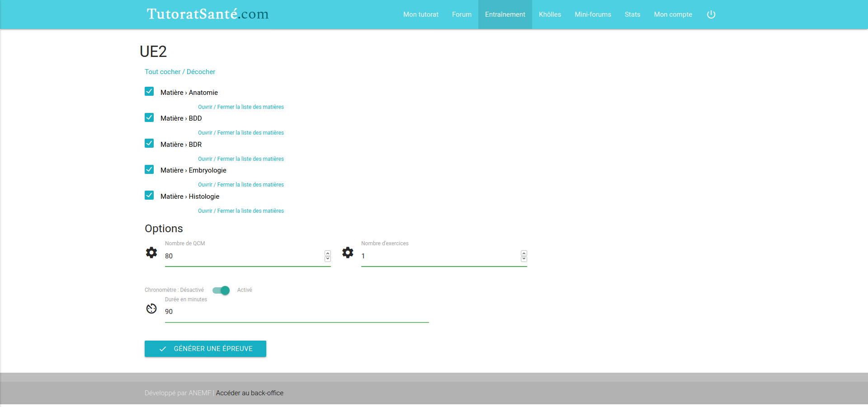The width and height of the screenshot is (868, 407).
Task: Click the Tout cocher / Décocher link
Action: (180, 72)
